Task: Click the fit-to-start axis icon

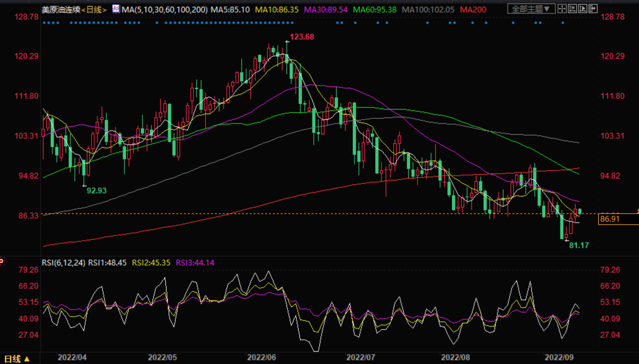Action: coord(572,9)
